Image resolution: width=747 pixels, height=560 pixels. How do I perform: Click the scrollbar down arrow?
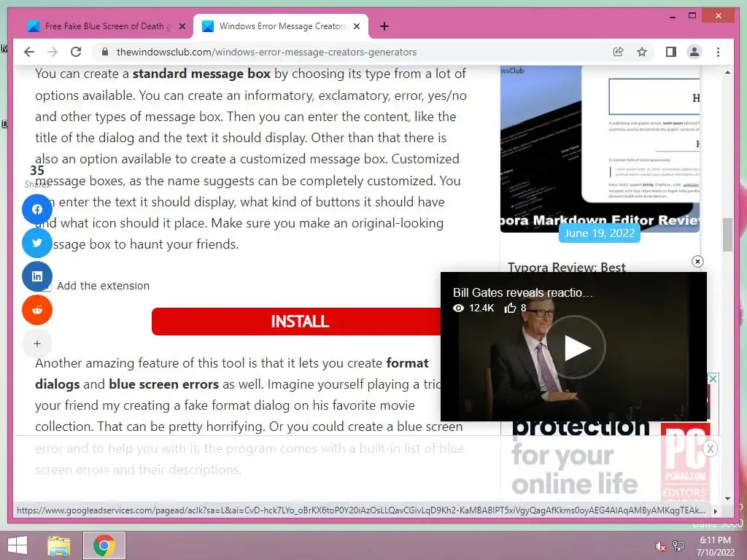727,499
